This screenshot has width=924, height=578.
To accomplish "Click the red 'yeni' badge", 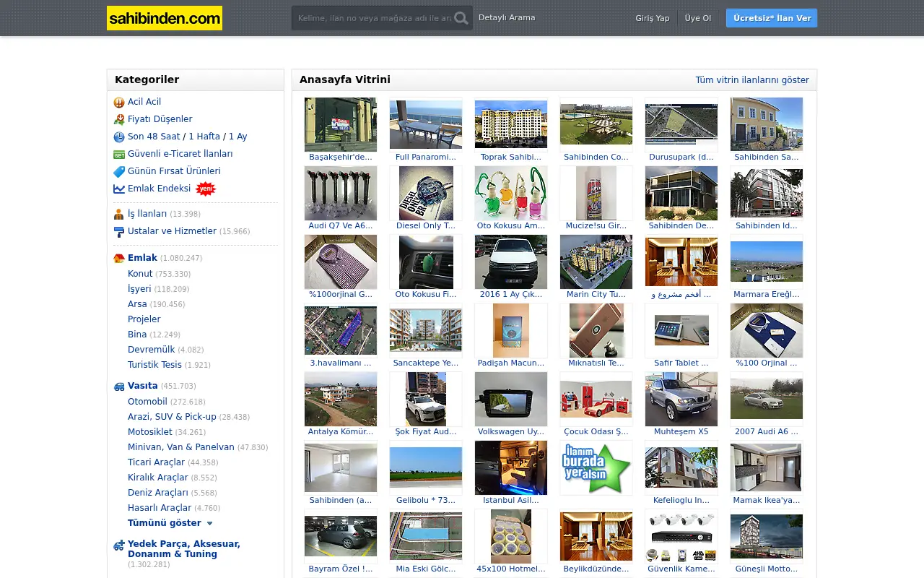I will coord(206,189).
